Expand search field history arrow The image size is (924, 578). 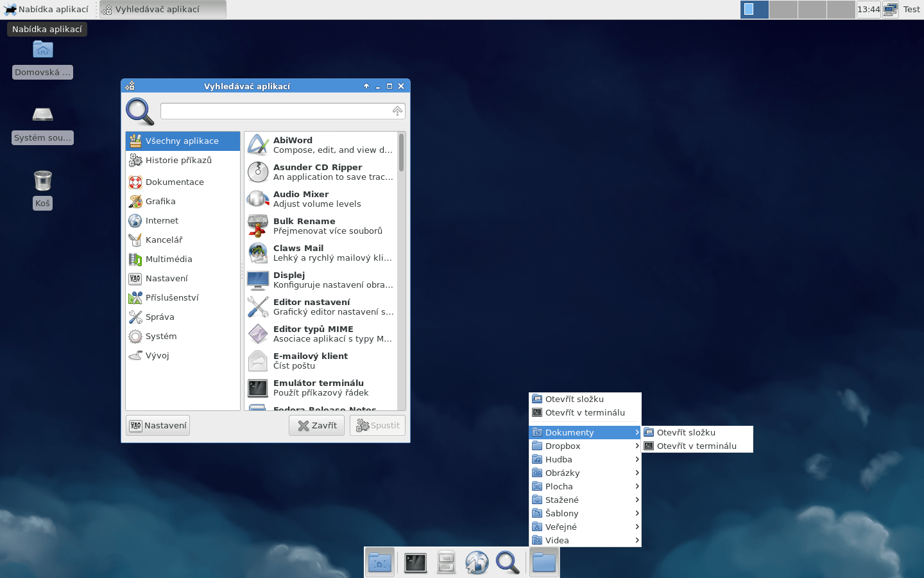(397, 111)
